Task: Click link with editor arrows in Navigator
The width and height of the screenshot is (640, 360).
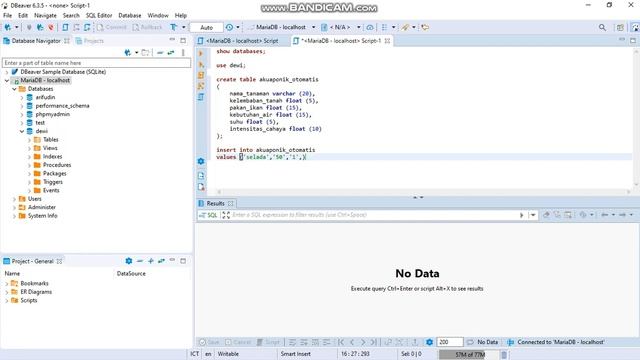Action: (171, 53)
